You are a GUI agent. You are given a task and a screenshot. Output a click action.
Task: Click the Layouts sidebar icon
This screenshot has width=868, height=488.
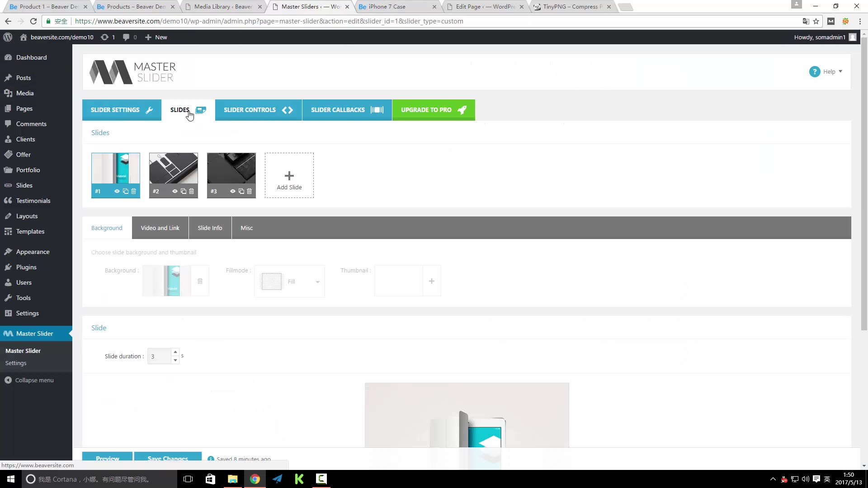(8, 216)
